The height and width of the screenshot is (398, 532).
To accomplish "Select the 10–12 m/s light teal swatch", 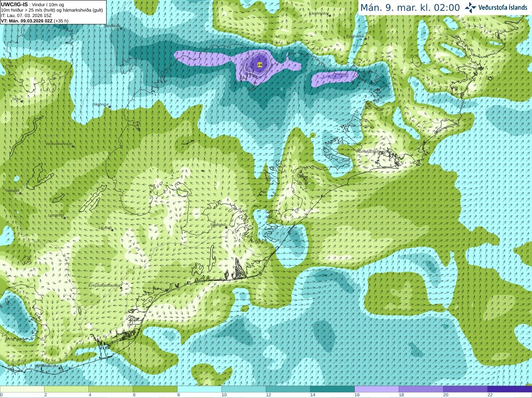I will [x=244, y=389].
